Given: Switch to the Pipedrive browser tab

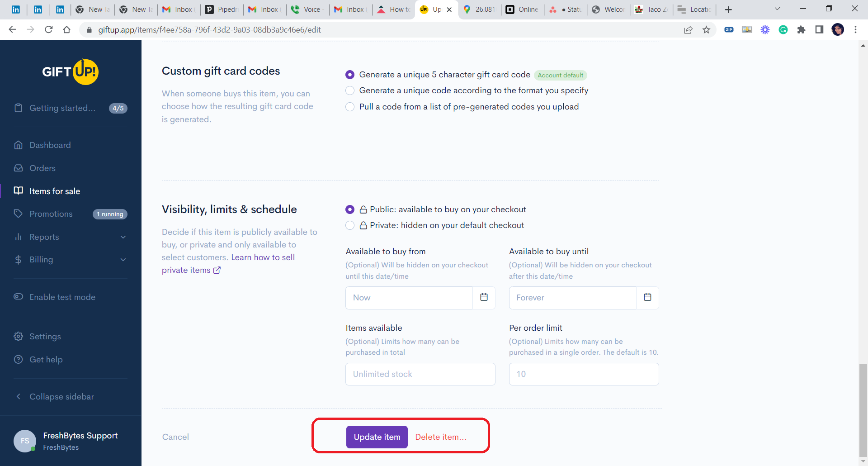Looking at the screenshot, I should click(x=222, y=10).
